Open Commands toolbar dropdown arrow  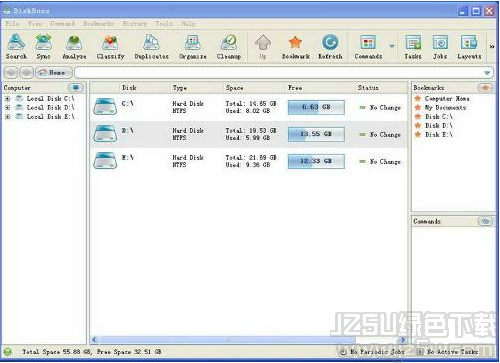(x=392, y=46)
